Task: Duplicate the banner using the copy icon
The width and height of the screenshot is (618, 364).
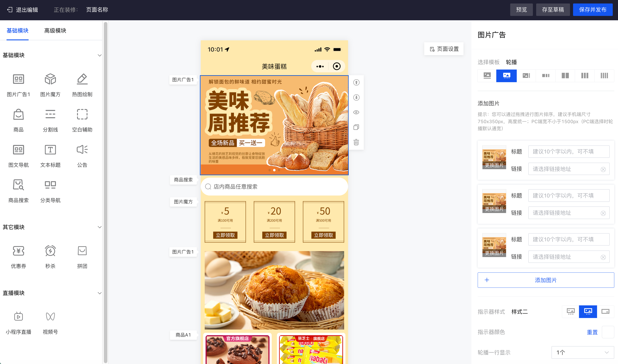Action: point(356,127)
